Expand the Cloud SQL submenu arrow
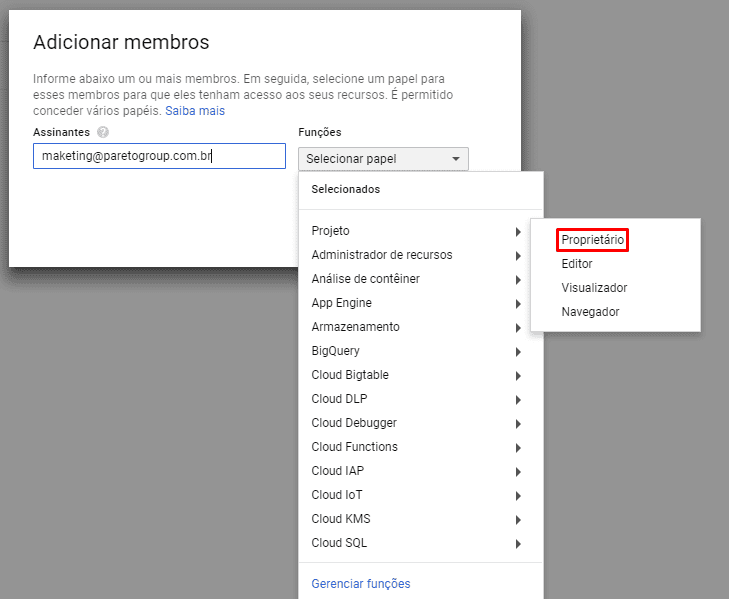The width and height of the screenshot is (729, 599). point(518,544)
